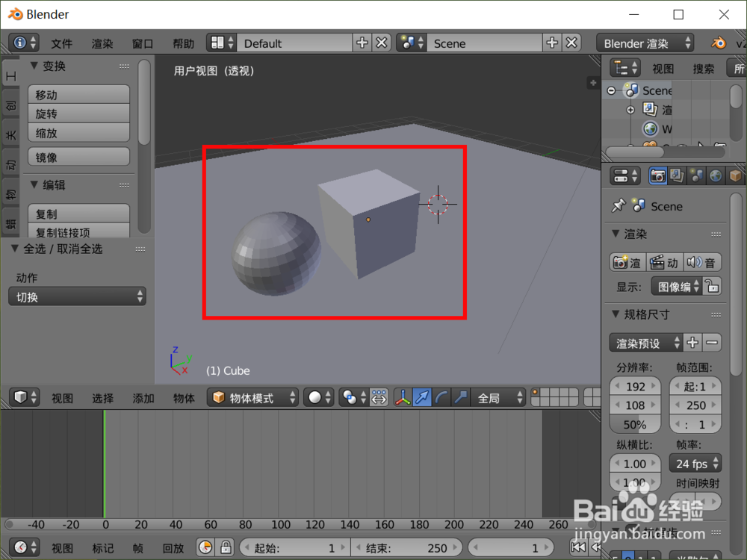Screen dimensions: 747x560
Task: Click the 旋转 button
Action: (x=79, y=113)
